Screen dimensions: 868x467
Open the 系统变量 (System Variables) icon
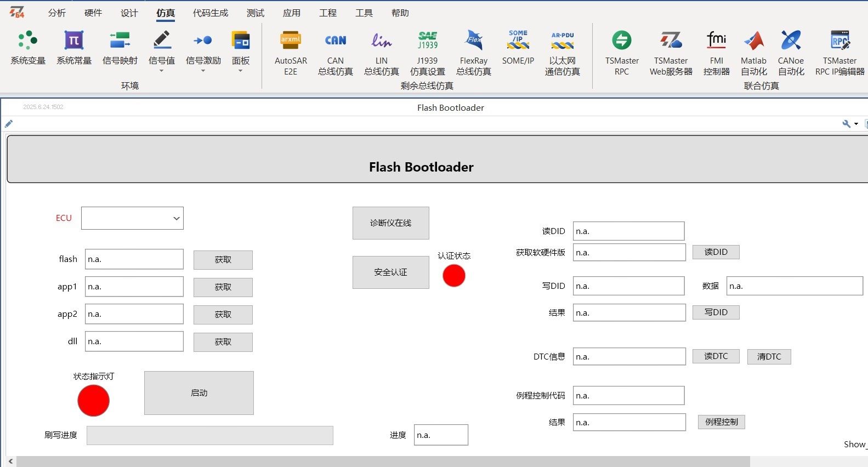point(27,41)
